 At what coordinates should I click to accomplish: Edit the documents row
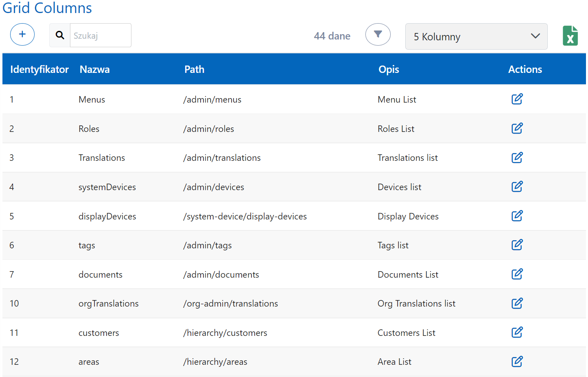point(517,274)
